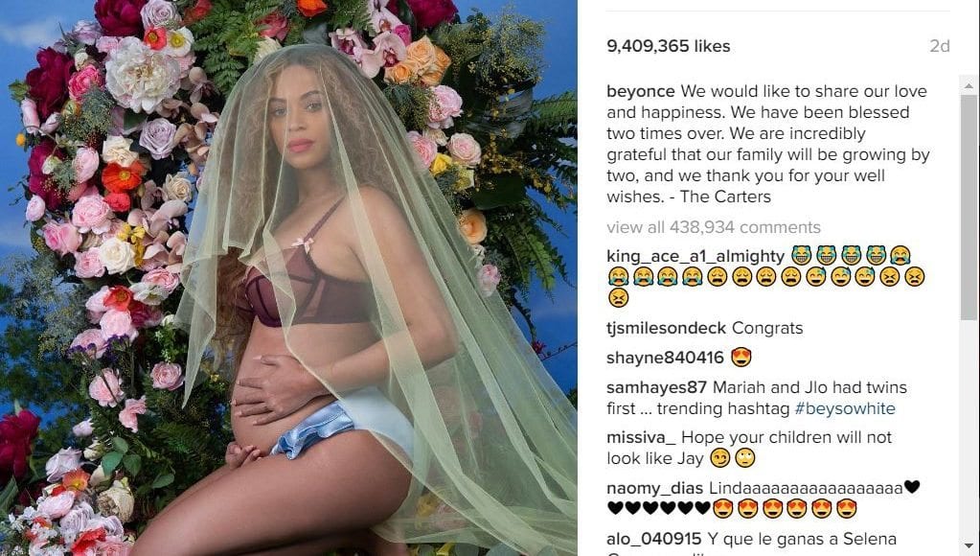Open king_ace_a1_almighty's profile
This screenshot has width=980, height=556.
(x=695, y=256)
